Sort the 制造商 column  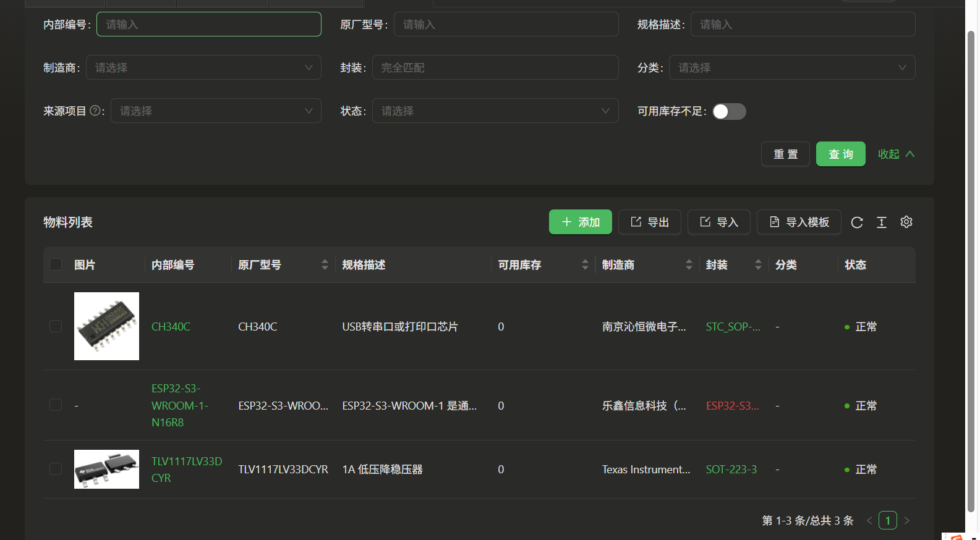tap(689, 265)
